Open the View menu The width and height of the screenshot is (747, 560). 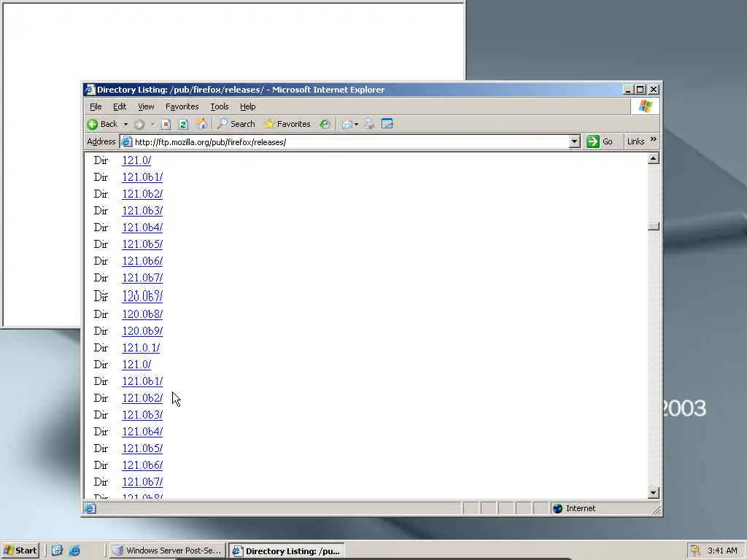[x=146, y=106]
